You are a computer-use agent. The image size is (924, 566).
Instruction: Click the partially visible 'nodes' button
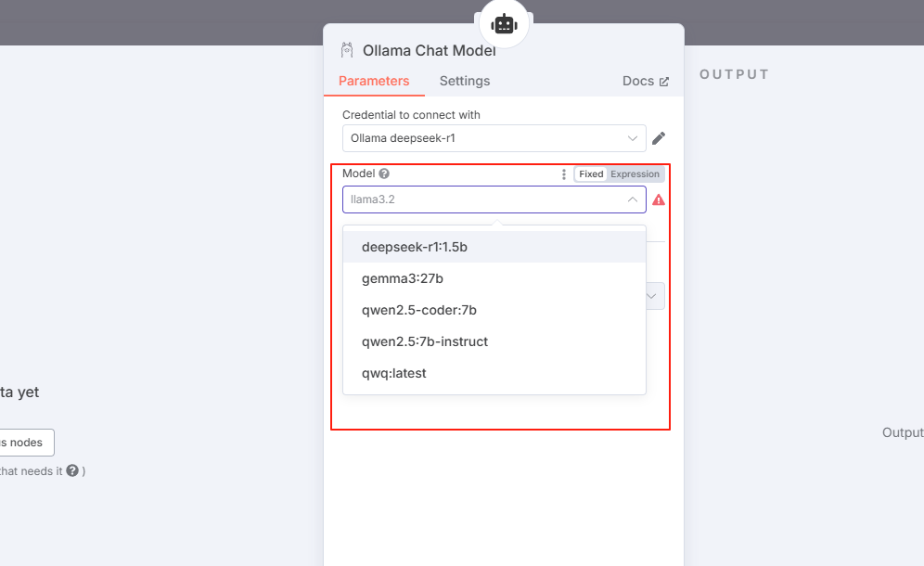(x=27, y=443)
